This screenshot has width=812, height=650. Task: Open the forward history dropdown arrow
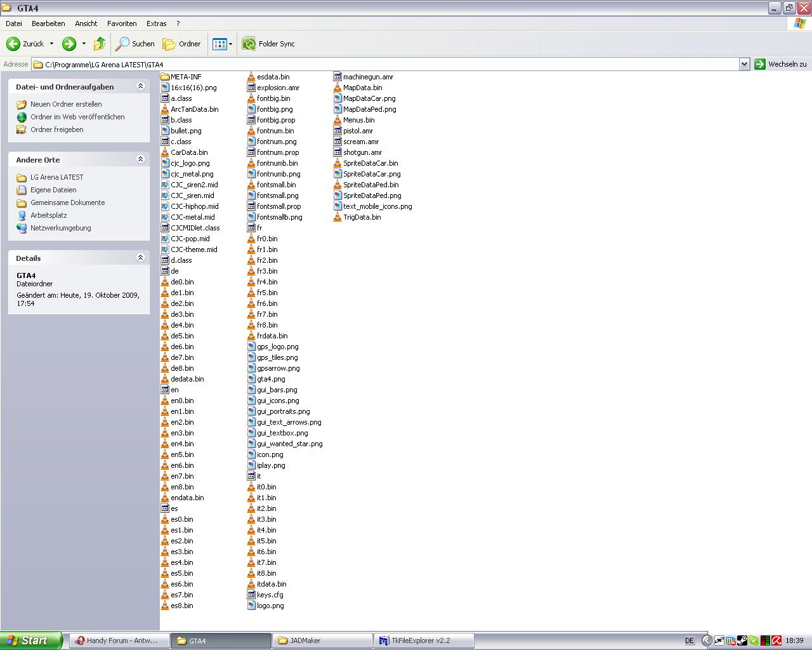click(x=84, y=44)
